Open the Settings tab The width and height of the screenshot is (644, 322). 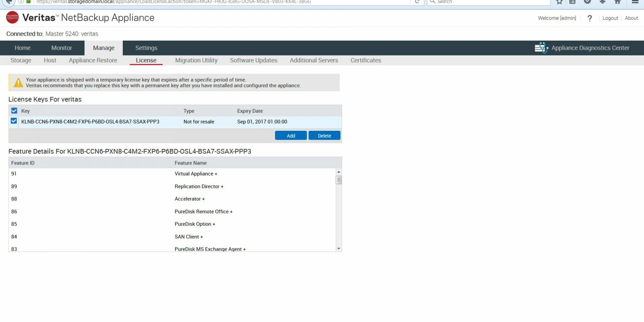pos(146,48)
